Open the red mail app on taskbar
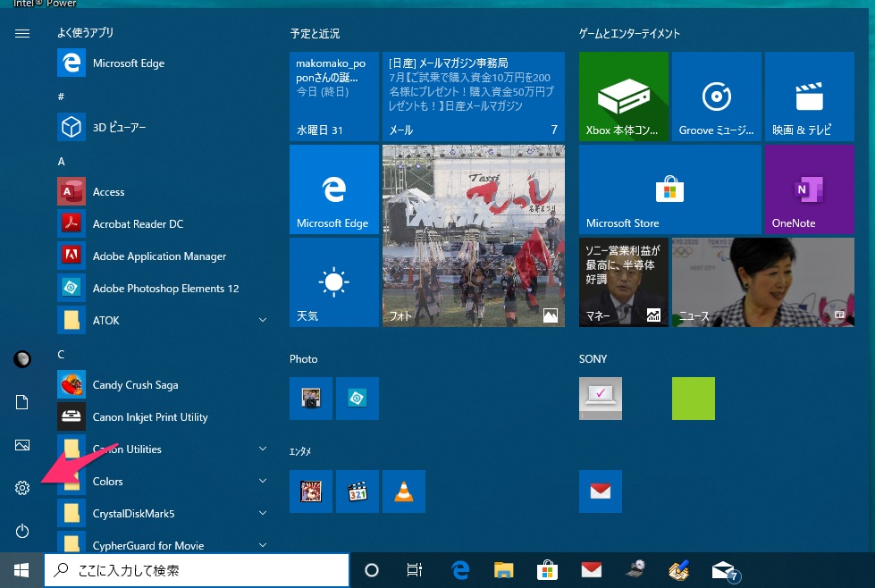Screen dimensions: 875x588 (x=592, y=570)
